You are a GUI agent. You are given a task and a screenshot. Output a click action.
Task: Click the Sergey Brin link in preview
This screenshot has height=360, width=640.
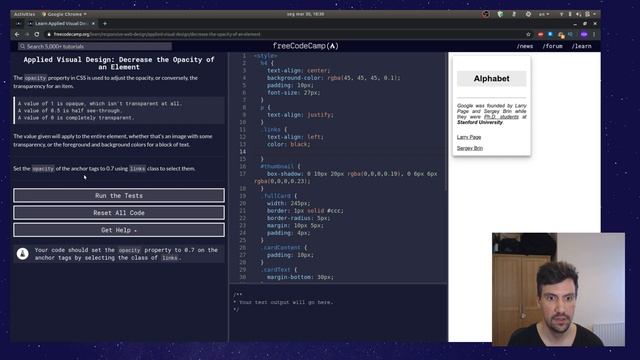[x=470, y=148]
